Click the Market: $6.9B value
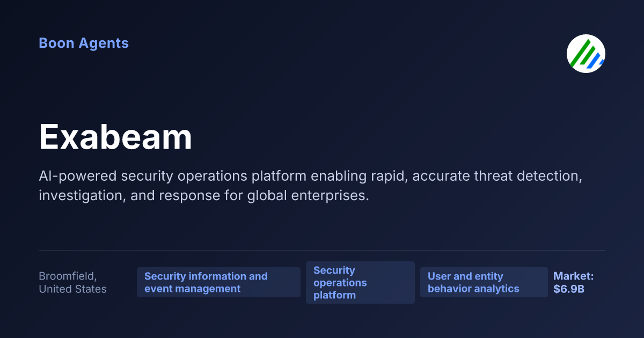644x338 pixels. click(574, 283)
